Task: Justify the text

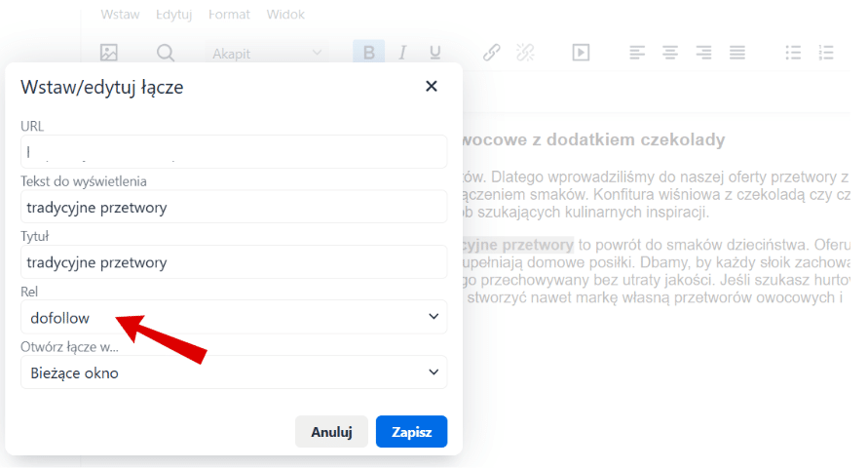Action: tap(736, 53)
